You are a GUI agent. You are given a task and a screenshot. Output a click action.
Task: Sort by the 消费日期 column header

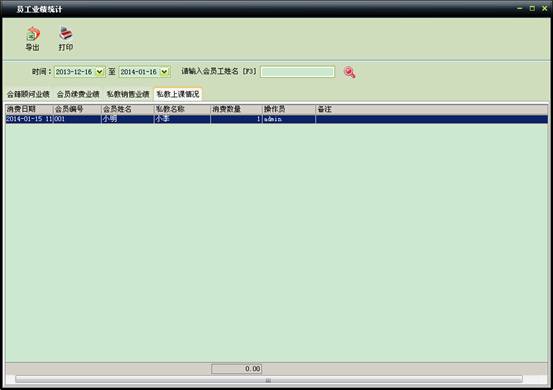(29, 109)
